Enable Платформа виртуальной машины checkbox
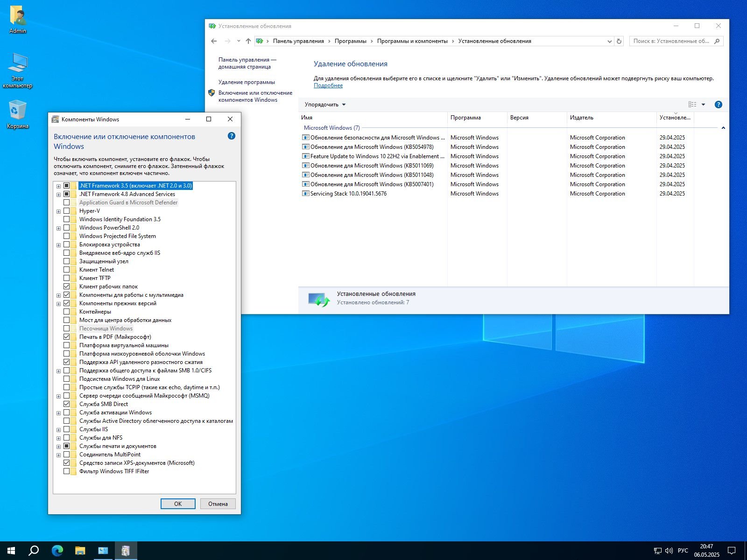Screen dimensions: 747x560 (66, 345)
